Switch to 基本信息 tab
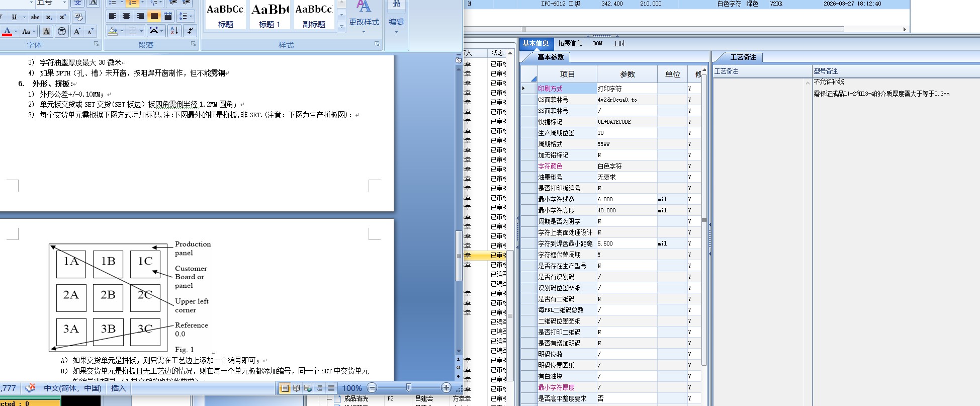The width and height of the screenshot is (980, 406). point(536,43)
